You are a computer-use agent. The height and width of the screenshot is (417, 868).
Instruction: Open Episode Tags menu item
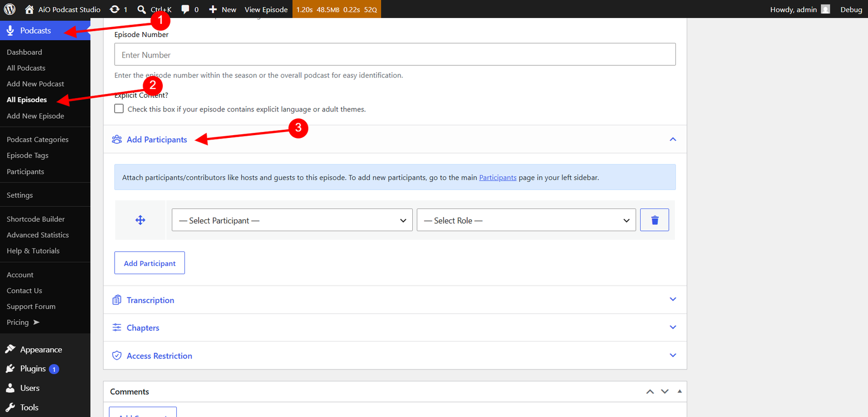tap(28, 155)
